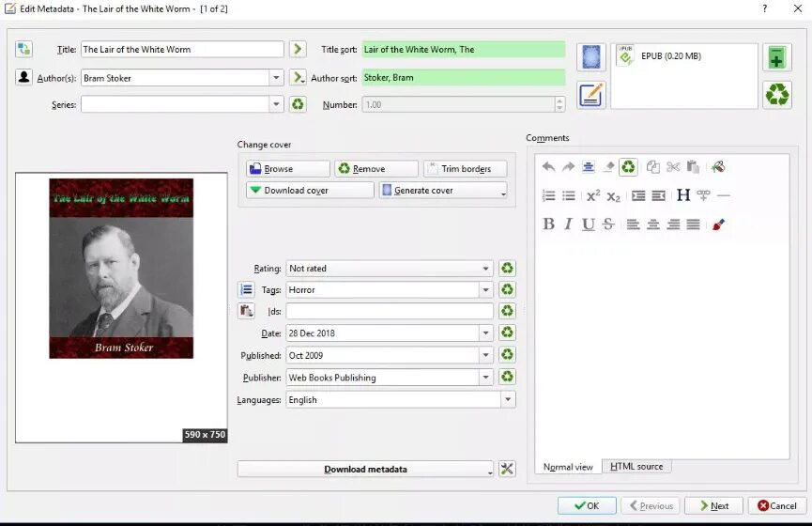The image size is (812, 526).
Task: Pick the text foreground color
Action: [x=718, y=224]
